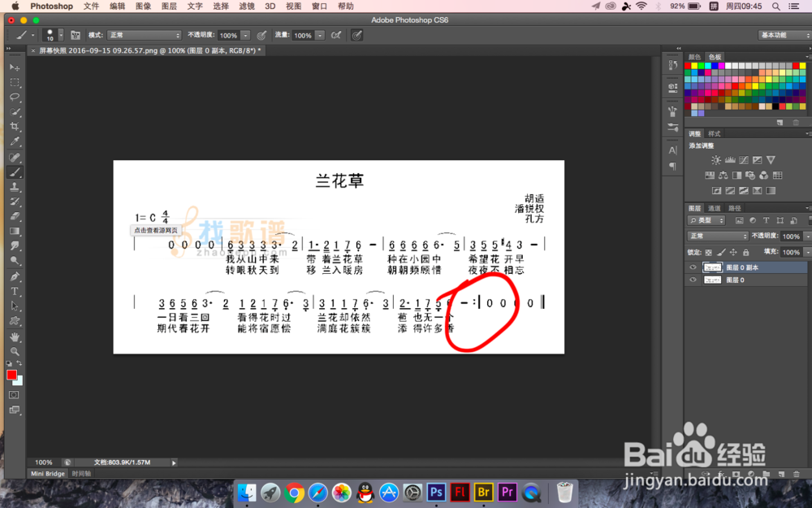Open the layer filter 类型 dropdown
Viewport: 812px width, 508px height.
point(707,220)
